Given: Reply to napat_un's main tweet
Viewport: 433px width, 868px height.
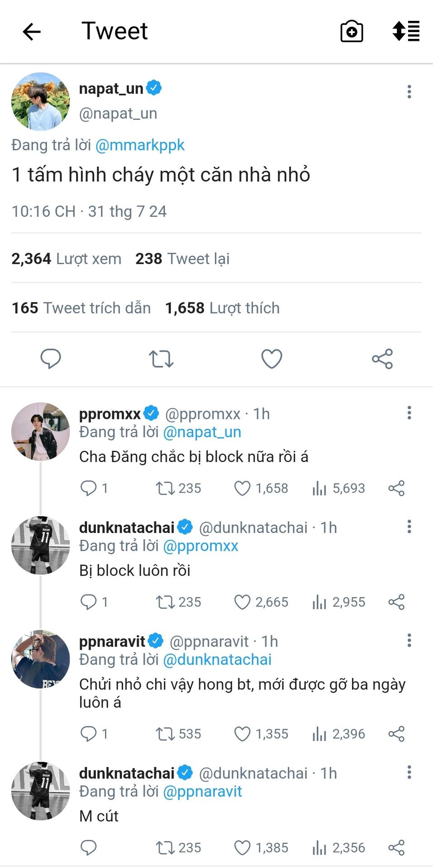Looking at the screenshot, I should click(51, 359).
